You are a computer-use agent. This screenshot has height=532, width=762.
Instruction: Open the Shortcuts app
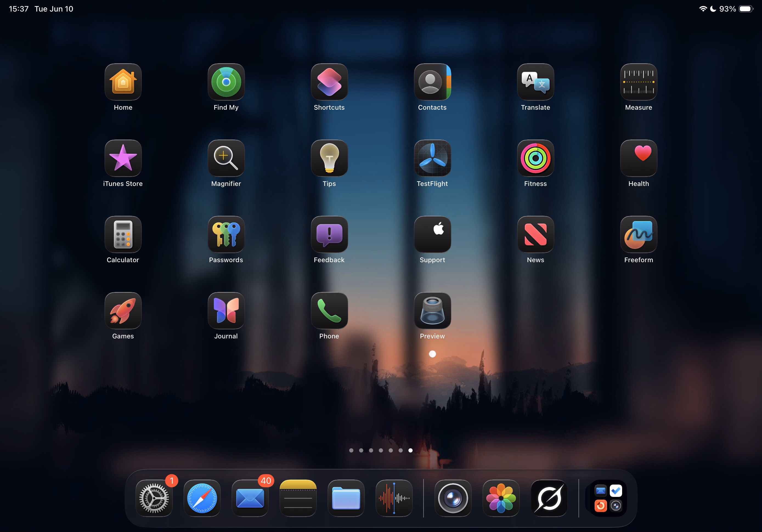[x=329, y=82]
